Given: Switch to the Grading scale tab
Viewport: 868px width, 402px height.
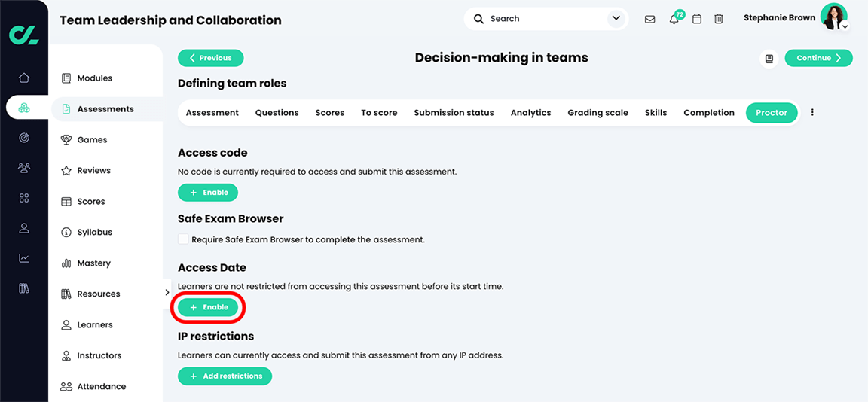Looking at the screenshot, I should pos(598,113).
